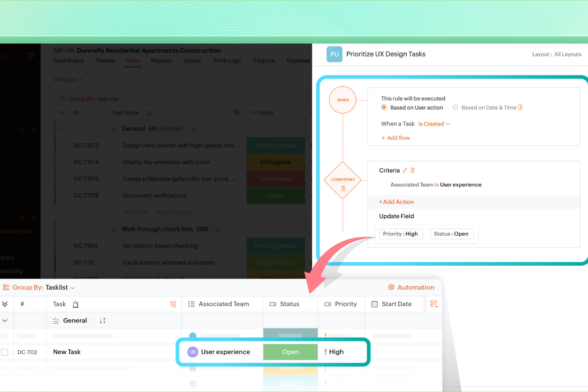Click General tasklist lines icon in bottom panel
The width and height of the screenshot is (588, 392).
(56, 321)
